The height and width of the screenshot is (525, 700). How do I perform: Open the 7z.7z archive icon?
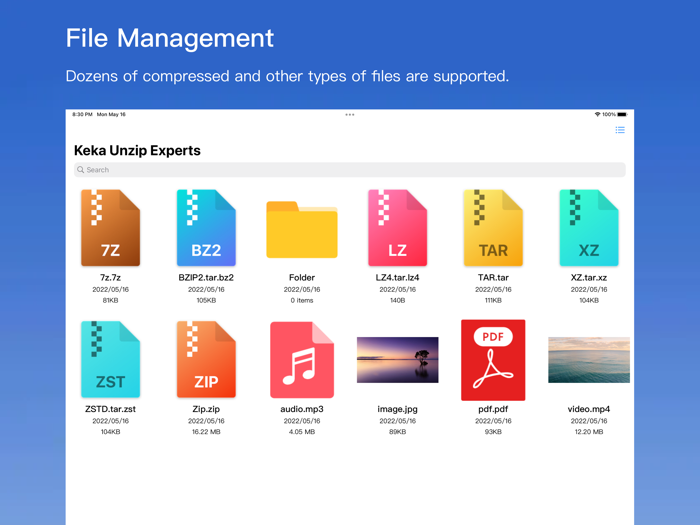pyautogui.click(x=110, y=228)
